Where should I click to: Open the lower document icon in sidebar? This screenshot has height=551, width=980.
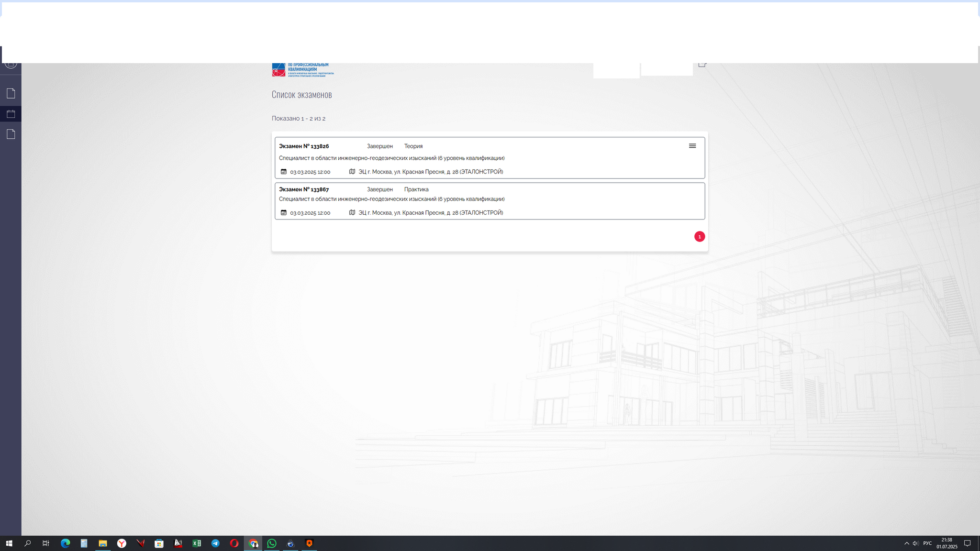tap(11, 134)
